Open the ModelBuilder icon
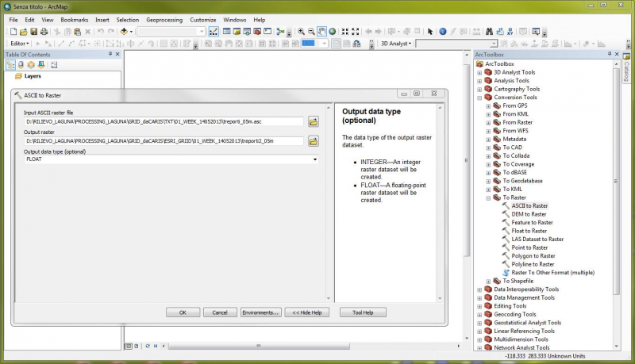 pos(280,32)
